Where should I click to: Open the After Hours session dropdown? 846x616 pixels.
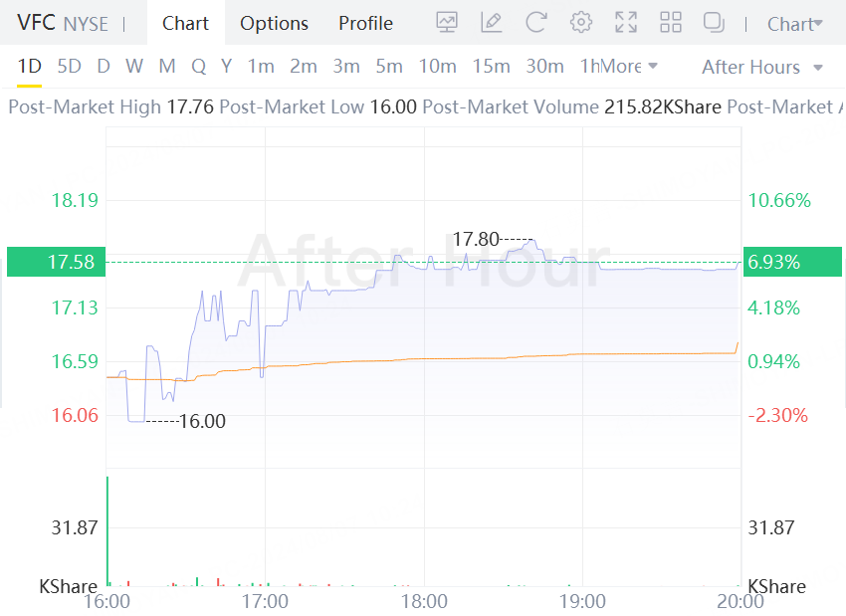[x=762, y=67]
